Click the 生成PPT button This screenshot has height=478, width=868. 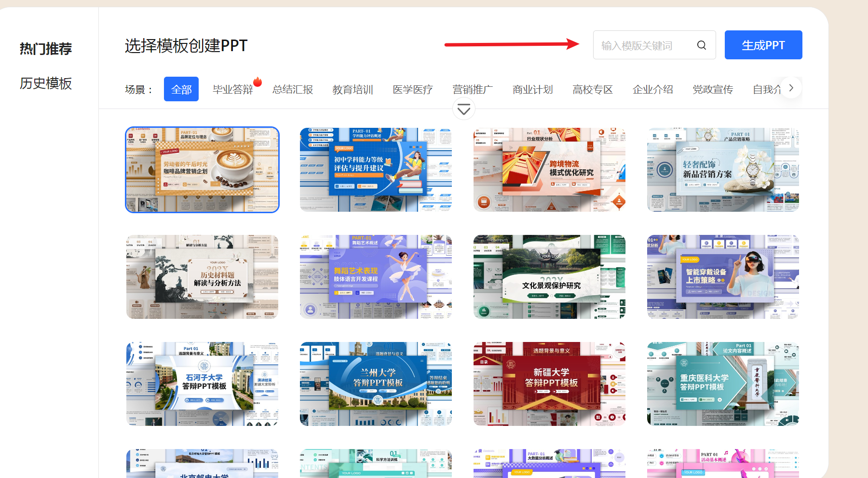(x=763, y=45)
